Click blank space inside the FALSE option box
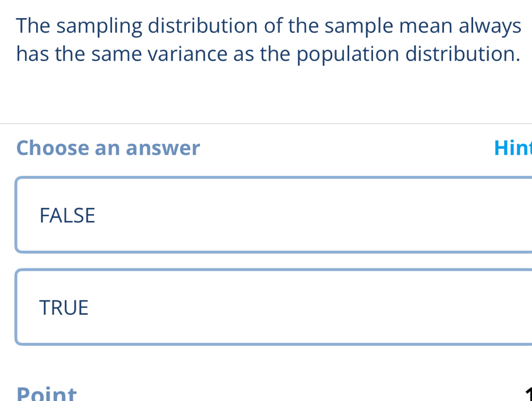532x401 pixels. pos(320,215)
